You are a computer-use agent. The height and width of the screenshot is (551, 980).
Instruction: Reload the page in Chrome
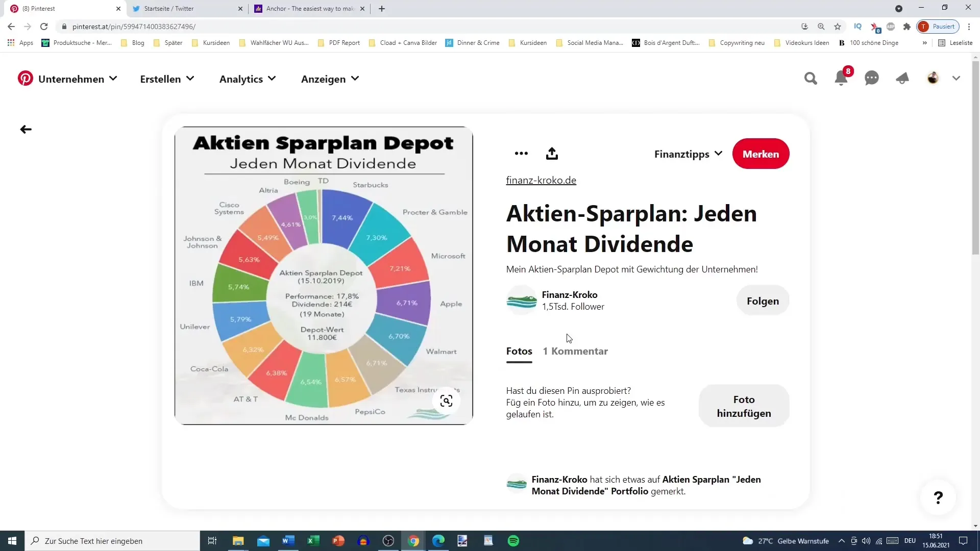44,27
